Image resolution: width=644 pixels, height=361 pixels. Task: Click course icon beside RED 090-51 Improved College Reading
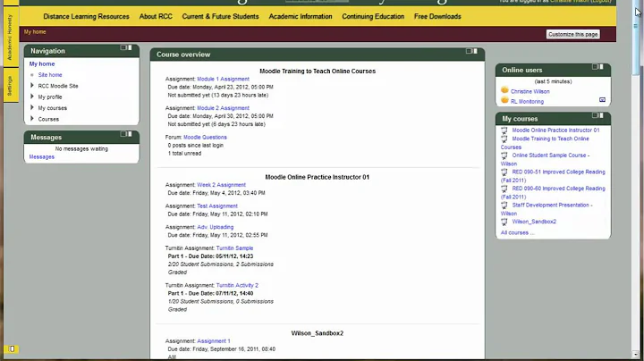click(504, 172)
